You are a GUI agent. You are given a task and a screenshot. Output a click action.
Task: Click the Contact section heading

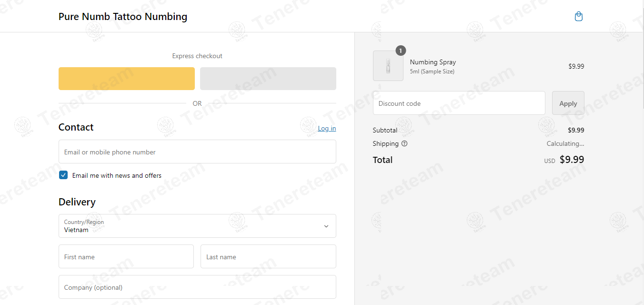tap(76, 127)
